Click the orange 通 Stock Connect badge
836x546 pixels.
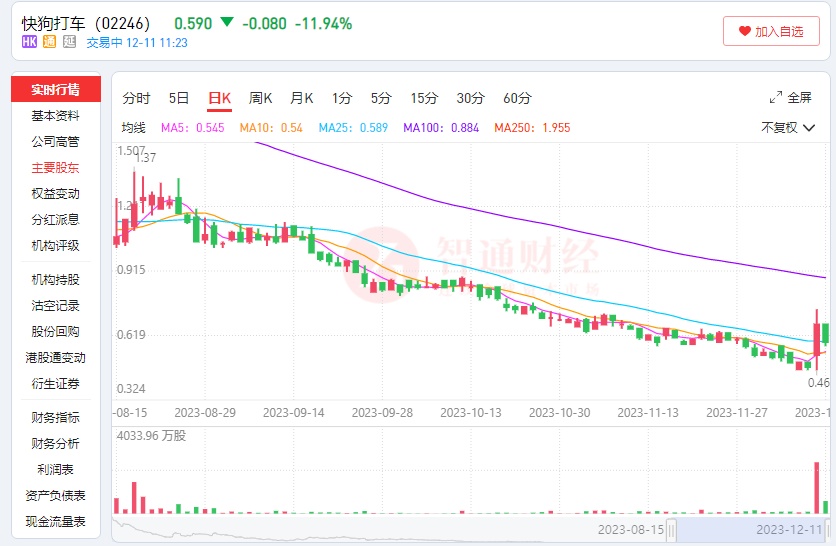49,43
